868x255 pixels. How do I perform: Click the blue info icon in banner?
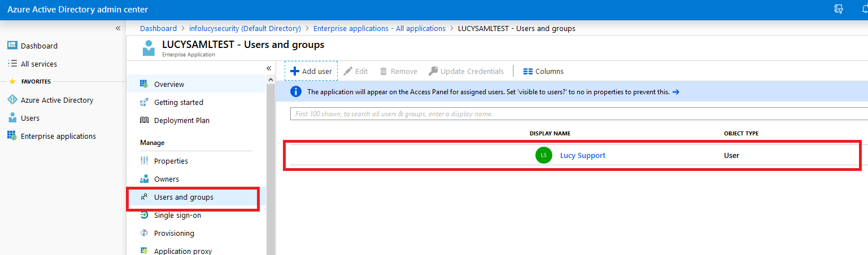click(x=295, y=91)
